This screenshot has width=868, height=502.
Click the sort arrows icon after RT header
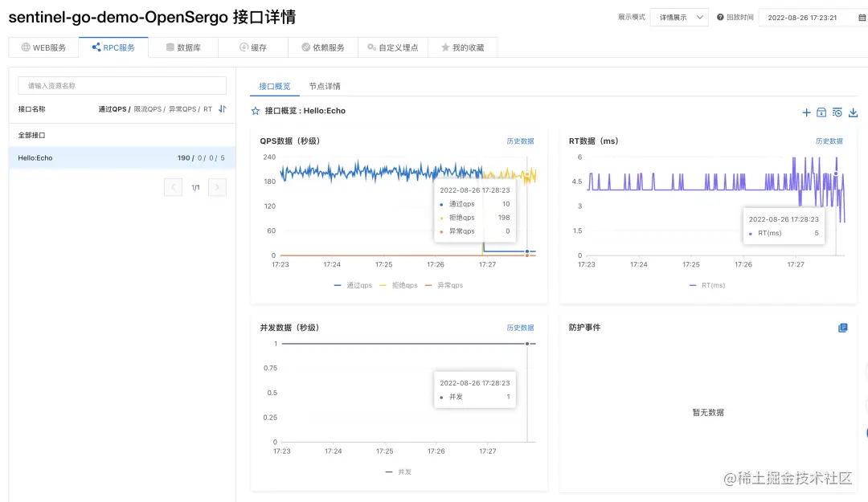(223, 109)
